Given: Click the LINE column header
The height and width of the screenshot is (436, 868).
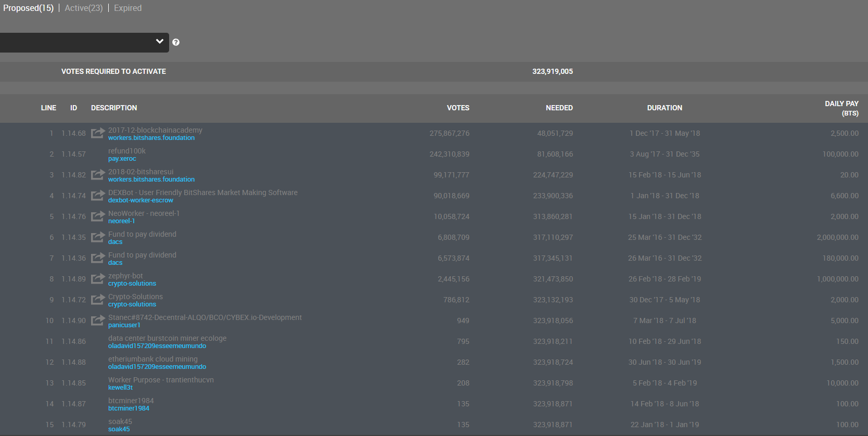Looking at the screenshot, I should 48,108.
